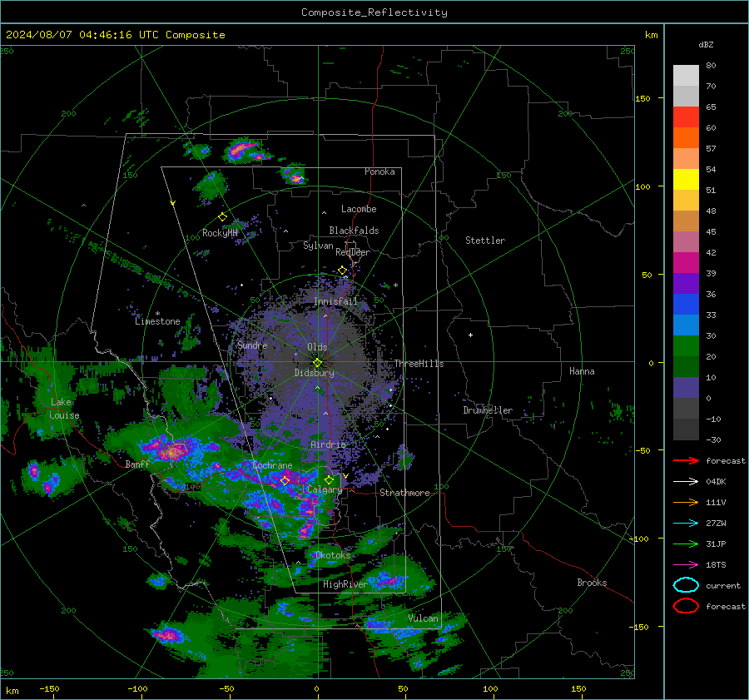This screenshot has height=700, width=749.
Task: Click the white 04DK arrow symbol
Action: point(686,481)
